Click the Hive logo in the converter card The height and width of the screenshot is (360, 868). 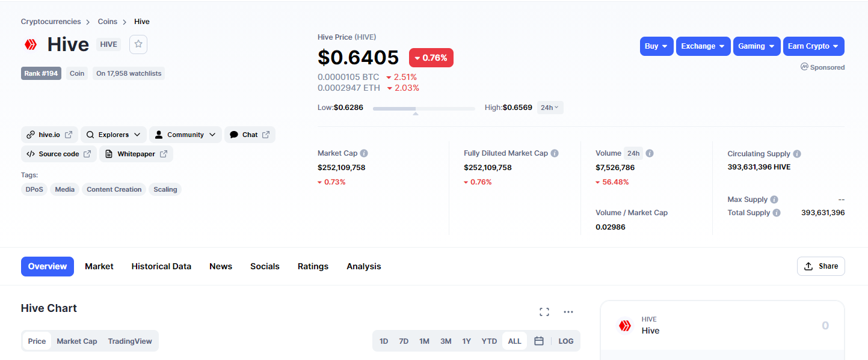tap(625, 326)
